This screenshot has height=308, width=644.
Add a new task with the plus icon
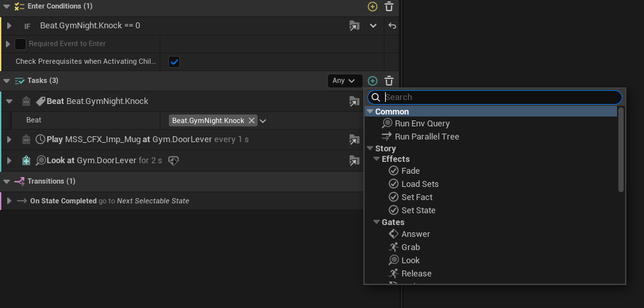coord(372,80)
